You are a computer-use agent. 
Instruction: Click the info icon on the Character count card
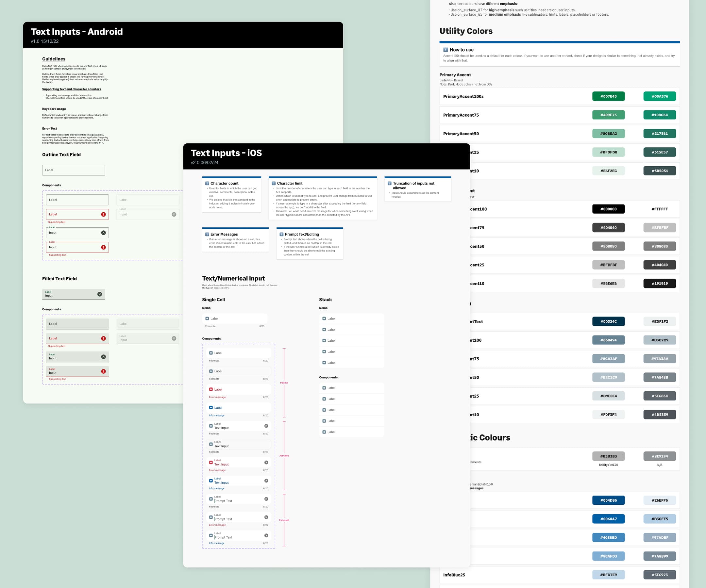click(208, 183)
